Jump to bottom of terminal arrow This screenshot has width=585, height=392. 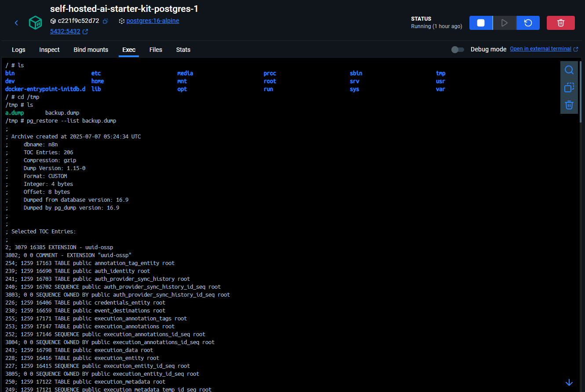(569, 383)
